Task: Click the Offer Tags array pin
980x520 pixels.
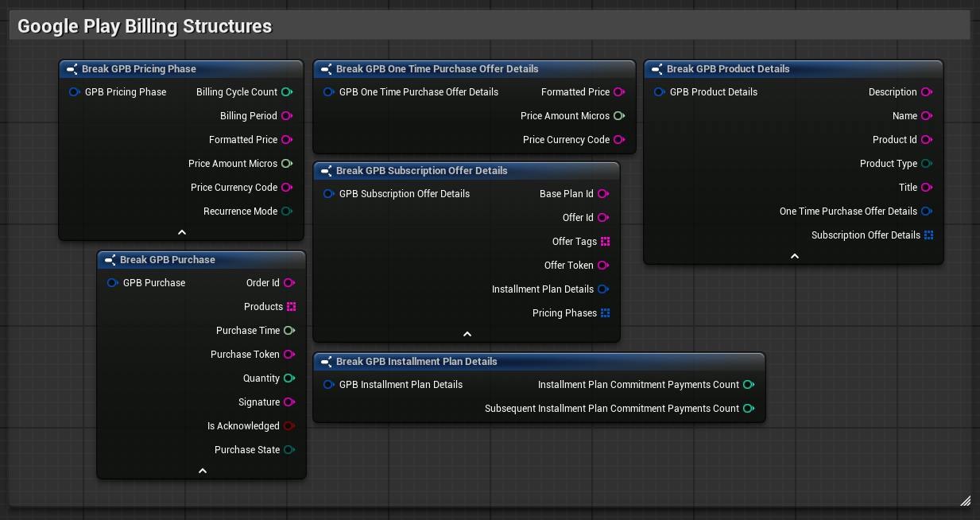Action: [605, 242]
